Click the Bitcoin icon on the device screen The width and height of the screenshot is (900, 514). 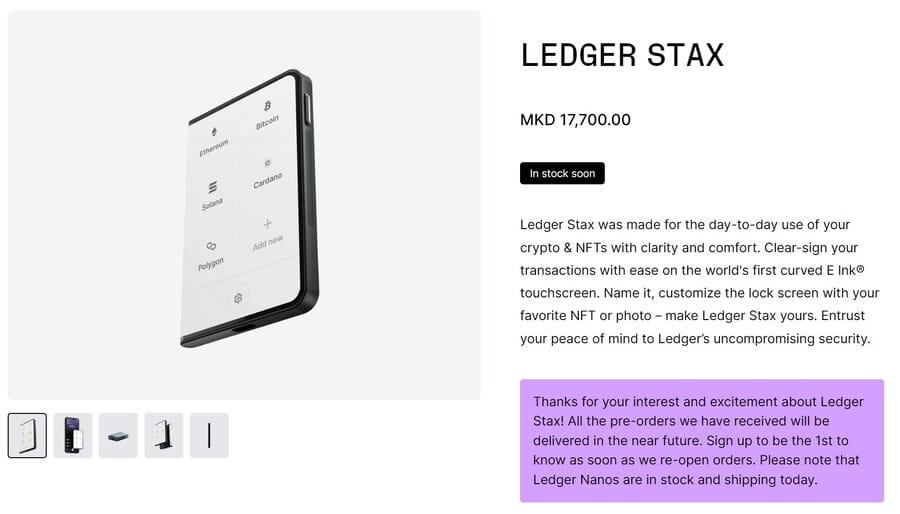tap(267, 106)
